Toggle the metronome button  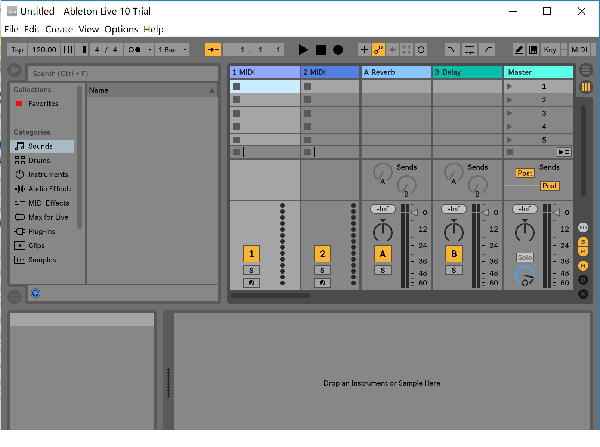[x=134, y=49]
